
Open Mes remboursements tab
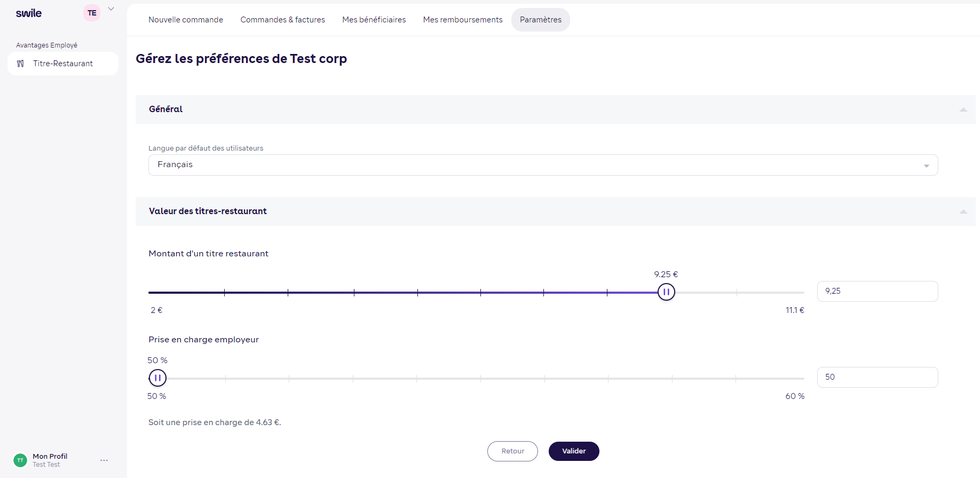tap(462, 20)
